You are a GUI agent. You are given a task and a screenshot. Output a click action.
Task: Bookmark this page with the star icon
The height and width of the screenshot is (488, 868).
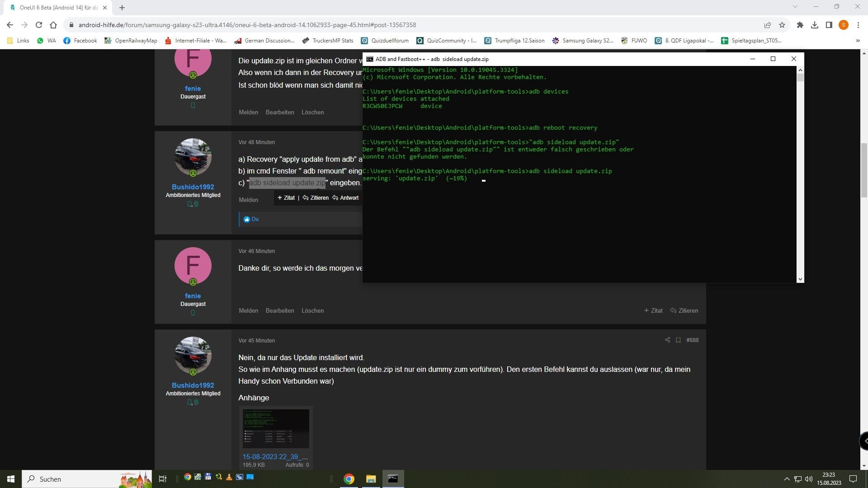782,25
